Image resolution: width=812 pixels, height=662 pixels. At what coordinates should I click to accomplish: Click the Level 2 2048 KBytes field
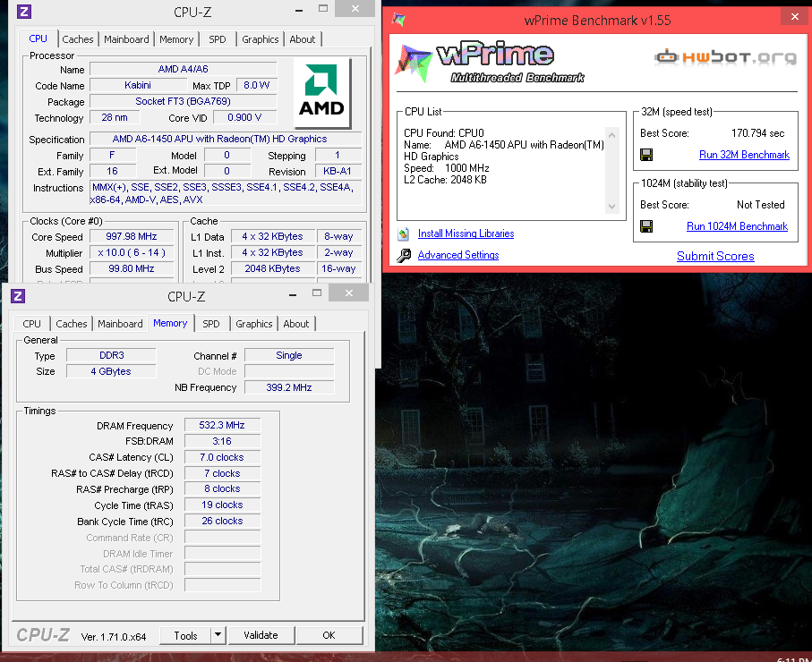(x=272, y=268)
